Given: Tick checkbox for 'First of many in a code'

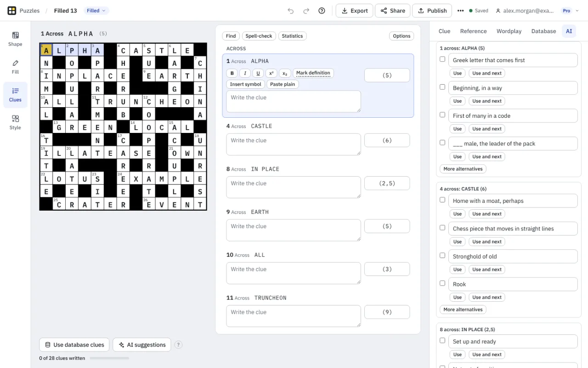Looking at the screenshot, I should 442,115.
